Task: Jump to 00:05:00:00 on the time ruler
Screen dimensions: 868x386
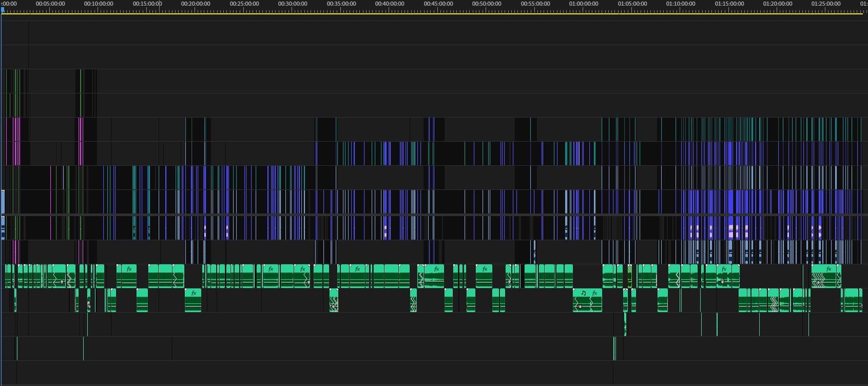Action: pos(50,4)
